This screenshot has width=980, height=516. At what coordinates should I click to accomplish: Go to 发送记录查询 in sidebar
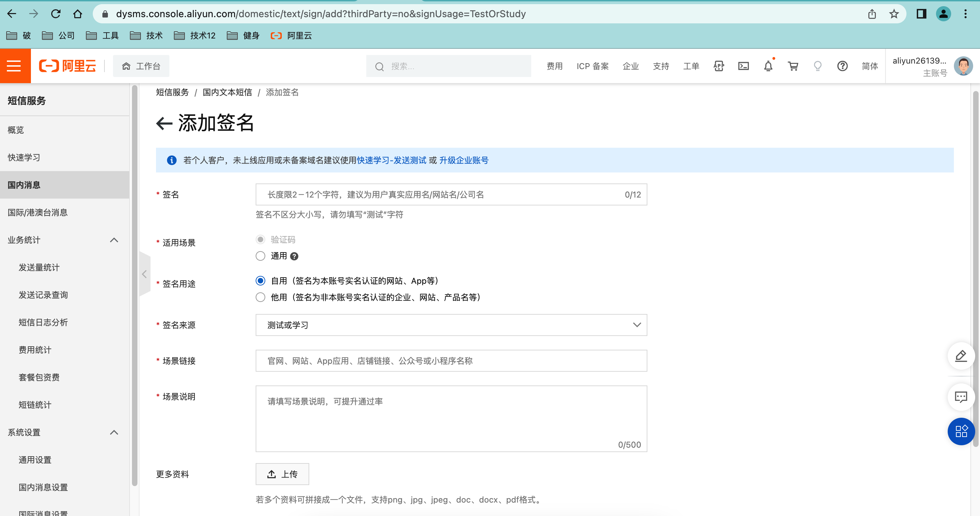tap(43, 295)
